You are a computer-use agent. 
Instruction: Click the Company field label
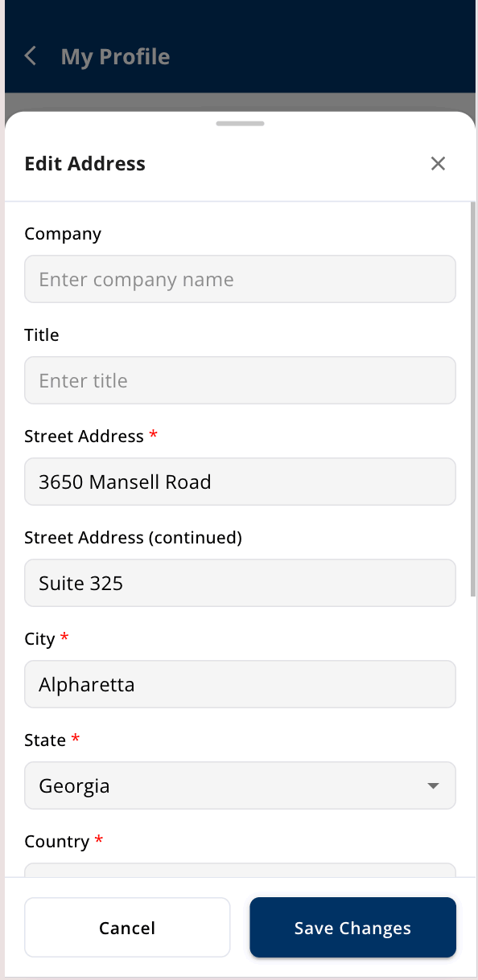(x=63, y=234)
